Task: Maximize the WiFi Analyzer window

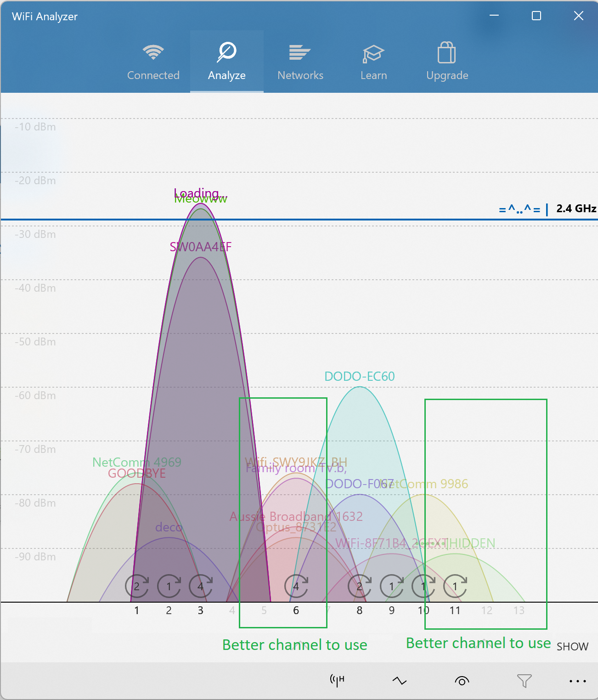Action: tap(536, 16)
